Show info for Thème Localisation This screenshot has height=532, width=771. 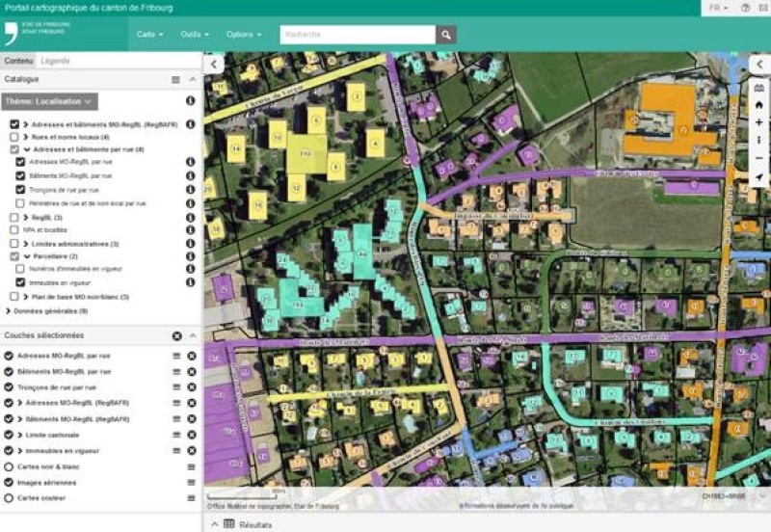pyautogui.click(x=190, y=100)
